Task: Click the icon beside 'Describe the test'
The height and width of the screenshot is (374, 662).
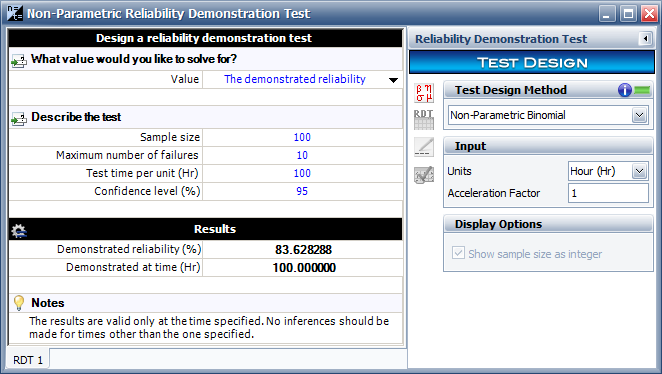Action: (x=19, y=119)
